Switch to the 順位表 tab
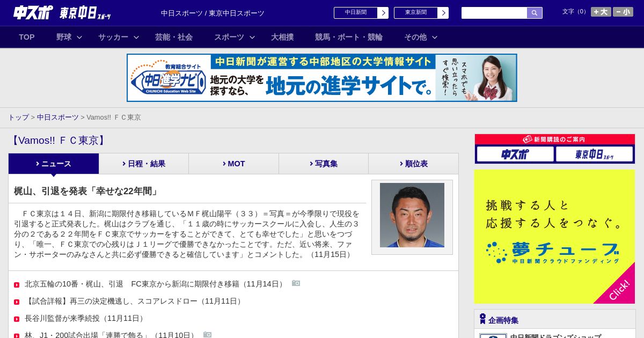644x338 pixels. (x=413, y=164)
